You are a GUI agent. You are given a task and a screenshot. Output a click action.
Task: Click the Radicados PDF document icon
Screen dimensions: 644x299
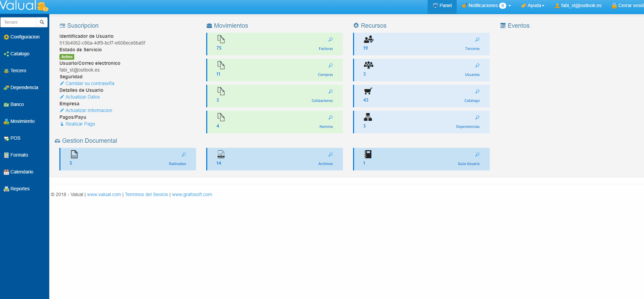point(74,154)
